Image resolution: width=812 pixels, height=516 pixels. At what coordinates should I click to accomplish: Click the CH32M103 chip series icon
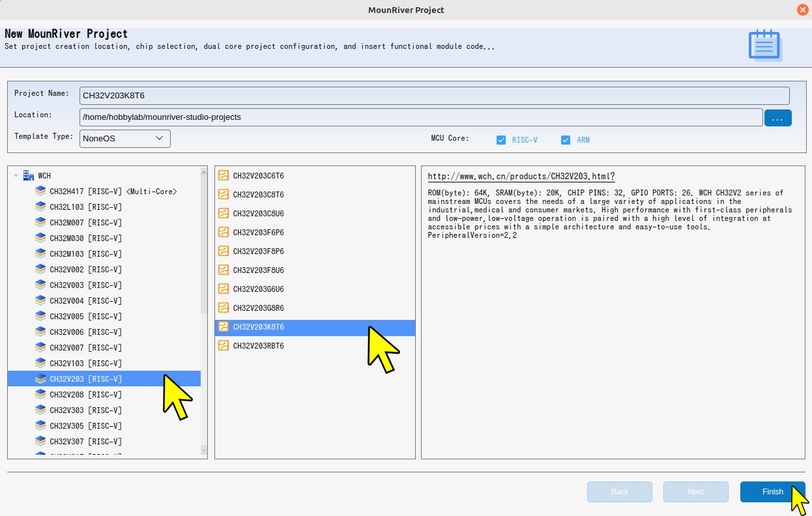click(x=40, y=254)
